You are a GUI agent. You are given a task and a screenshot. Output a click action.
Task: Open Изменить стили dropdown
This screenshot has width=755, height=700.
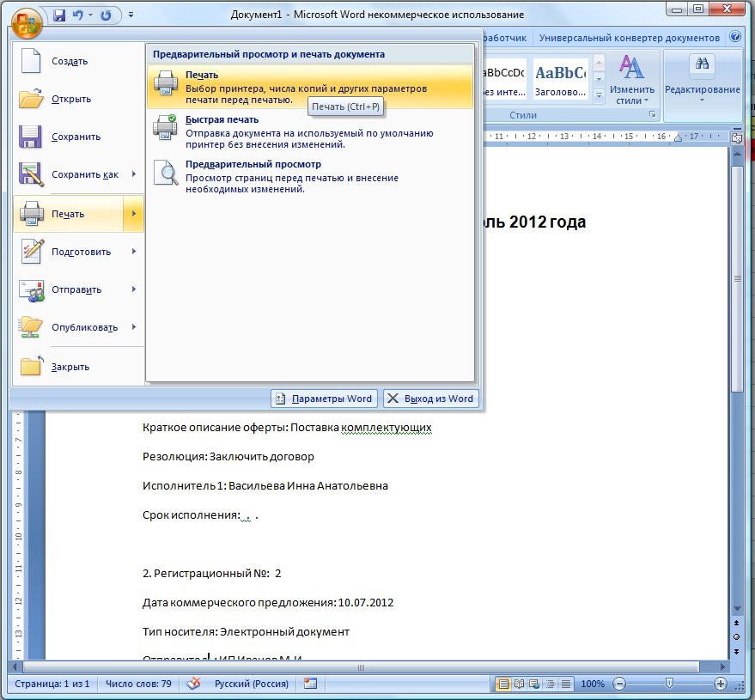(631, 80)
